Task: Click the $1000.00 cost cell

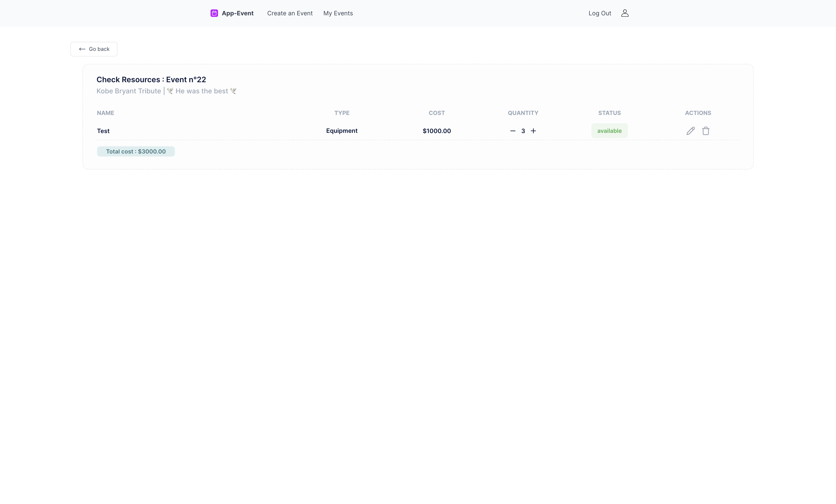Action: [437, 131]
